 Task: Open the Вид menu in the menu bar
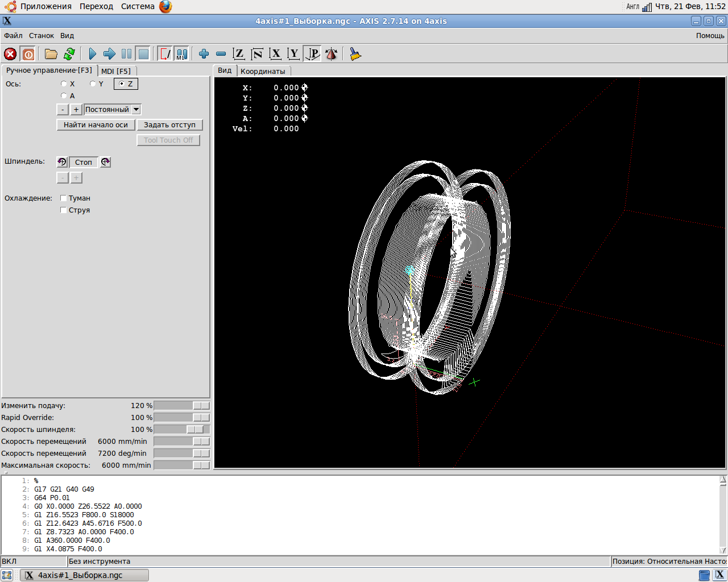tap(67, 35)
